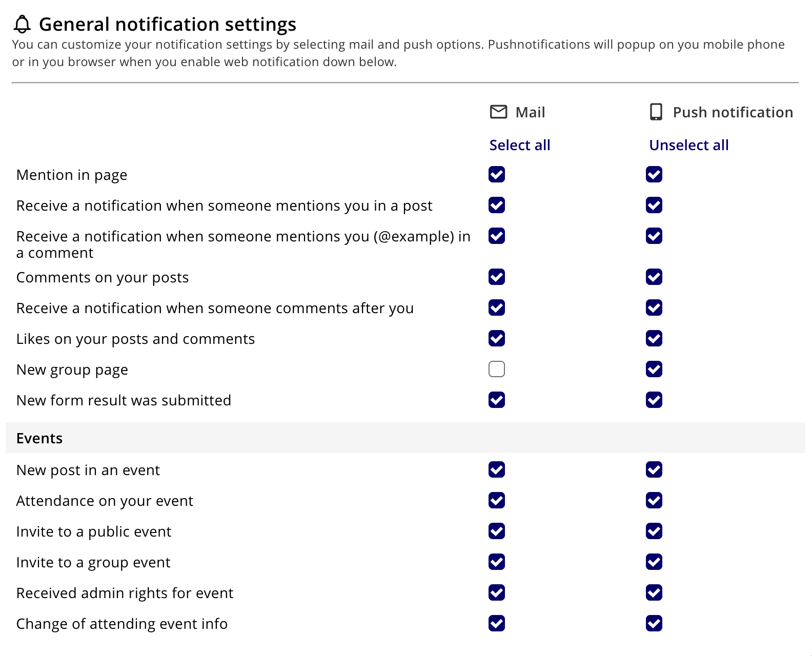Image resolution: width=812 pixels, height=656 pixels.
Task: Turn off Mail for Invite to a public event
Action: click(497, 531)
